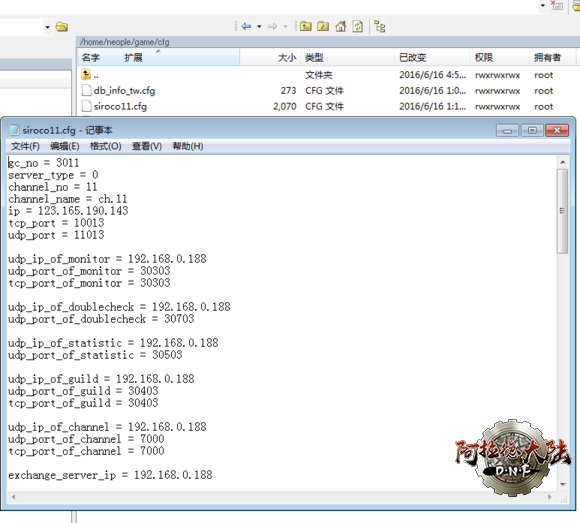Select the siroco11.cfg file in list
This screenshot has height=523, width=580.
click(x=120, y=107)
